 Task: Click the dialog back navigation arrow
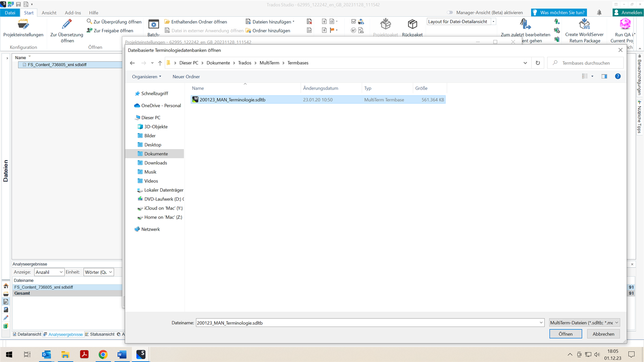pyautogui.click(x=132, y=63)
